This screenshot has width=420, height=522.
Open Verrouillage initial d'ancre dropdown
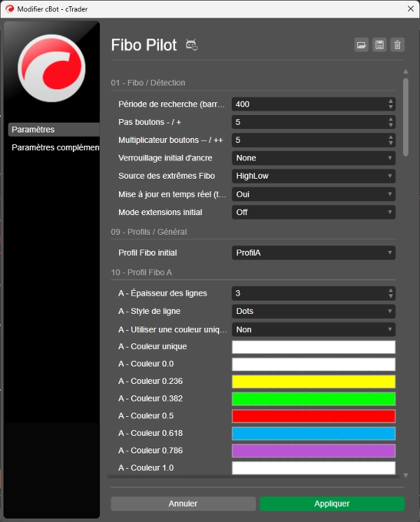(314, 158)
